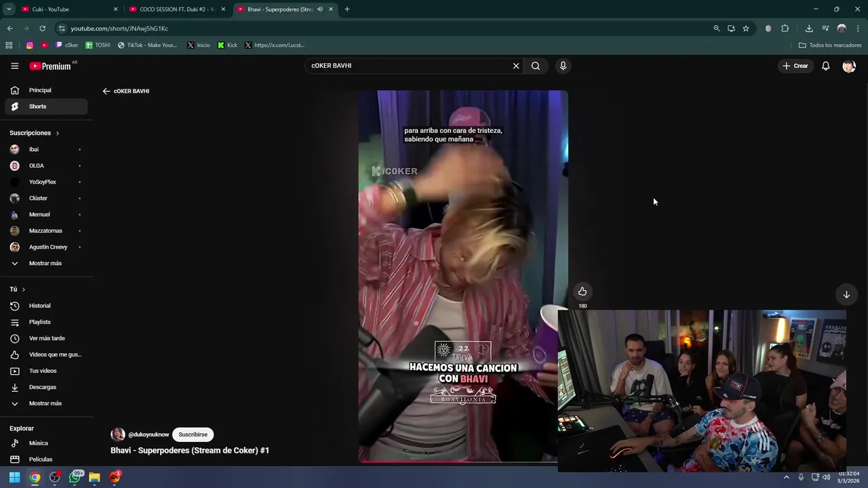Viewport: 868px width, 488px height.
Task: Open a new browser tab
Action: [x=347, y=9]
